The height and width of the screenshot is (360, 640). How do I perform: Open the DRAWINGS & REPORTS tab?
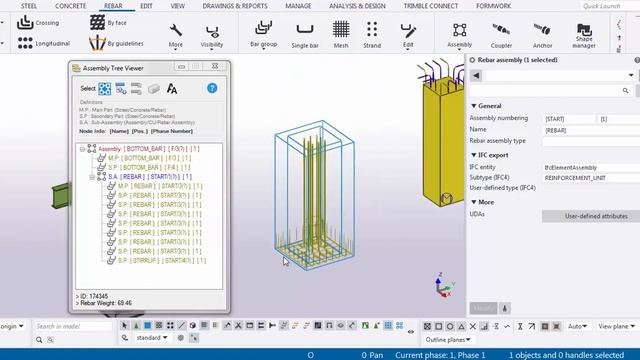235,6
